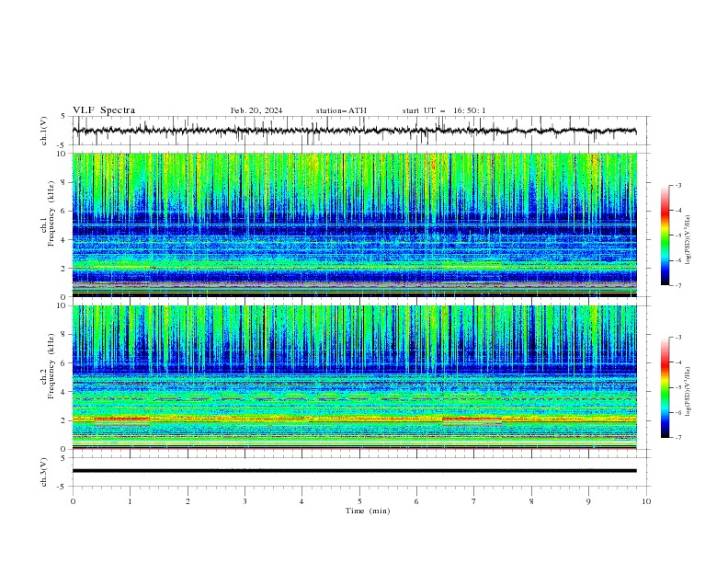Click the upper color bar's log(PSD) label

[x=688, y=240]
